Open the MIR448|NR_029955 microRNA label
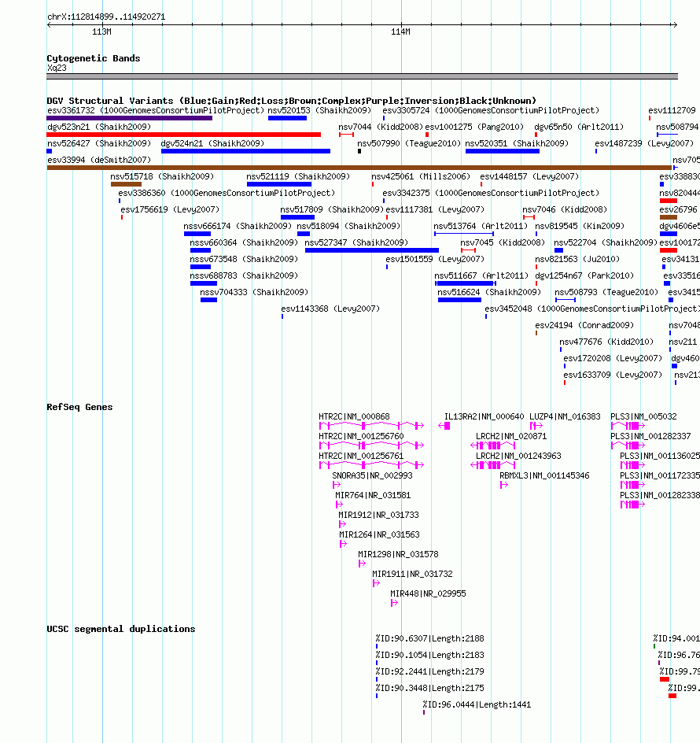 [x=428, y=593]
